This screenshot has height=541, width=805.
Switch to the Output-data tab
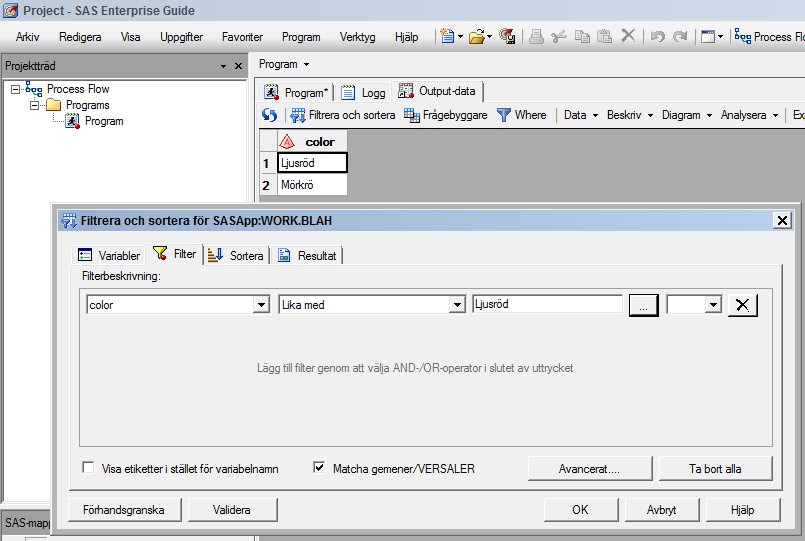(x=437, y=91)
